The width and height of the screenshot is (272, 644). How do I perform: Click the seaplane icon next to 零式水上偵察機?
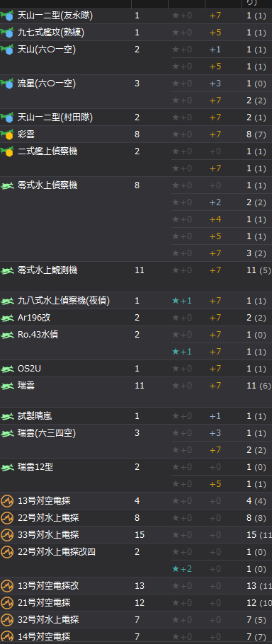(x=7, y=185)
